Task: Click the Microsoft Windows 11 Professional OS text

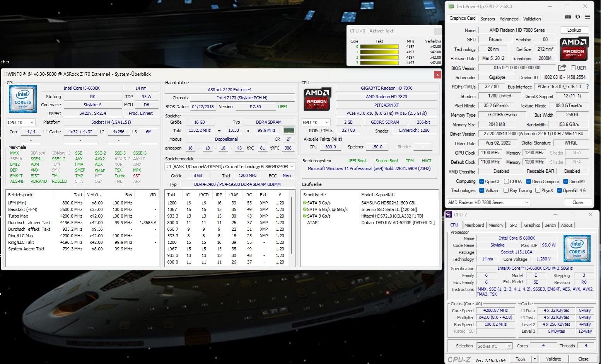Action: [369, 168]
